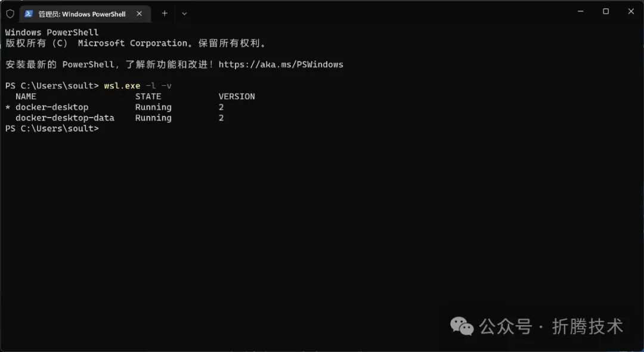Viewport: 644px width, 352px height.
Task: Click the docker-desktop-data row name
Action: tap(65, 118)
